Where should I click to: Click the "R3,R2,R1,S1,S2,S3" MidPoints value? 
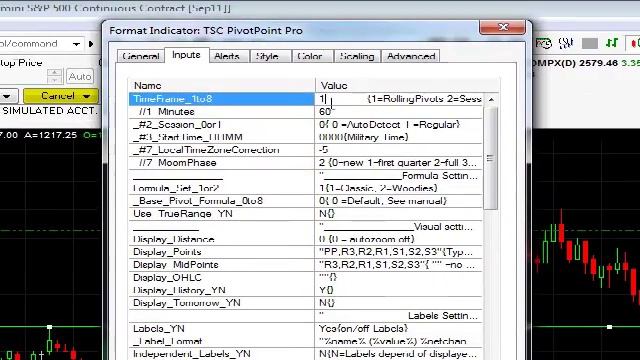click(397, 264)
